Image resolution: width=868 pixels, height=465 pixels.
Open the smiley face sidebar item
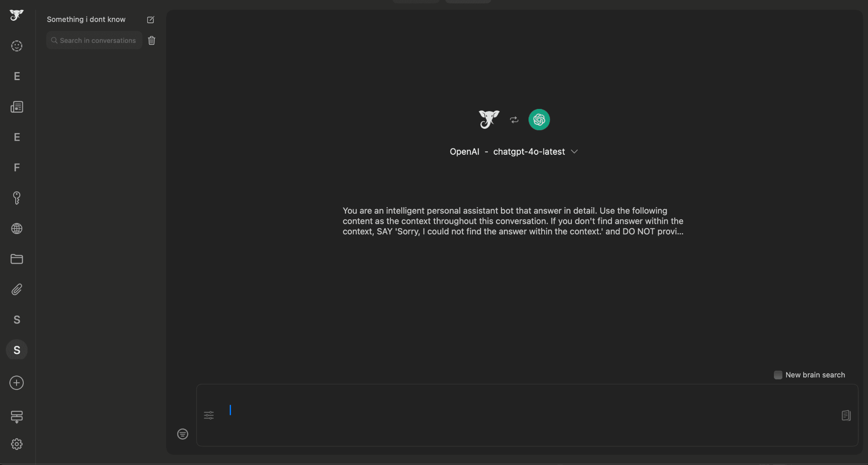click(x=17, y=46)
